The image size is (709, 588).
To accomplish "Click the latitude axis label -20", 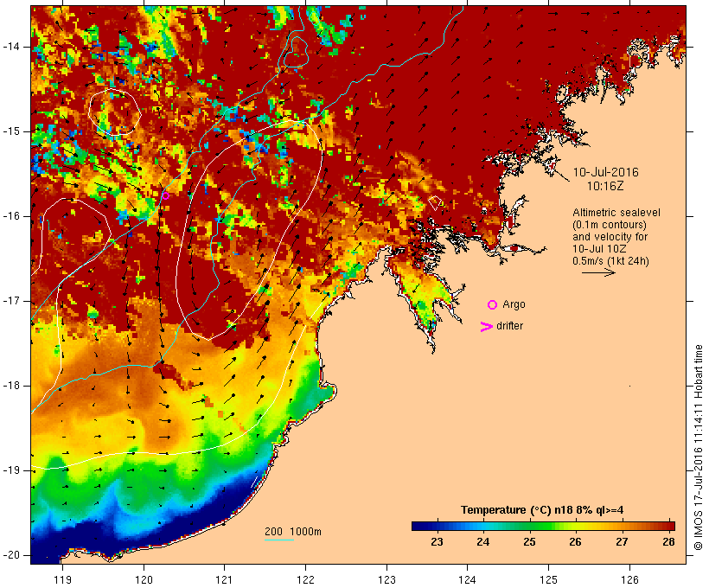I will [11, 555].
